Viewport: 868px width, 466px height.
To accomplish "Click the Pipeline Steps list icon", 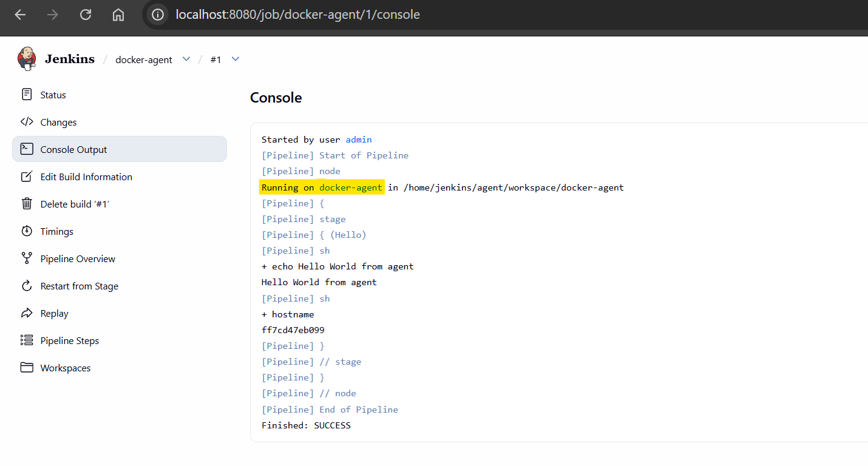I will click(x=27, y=340).
